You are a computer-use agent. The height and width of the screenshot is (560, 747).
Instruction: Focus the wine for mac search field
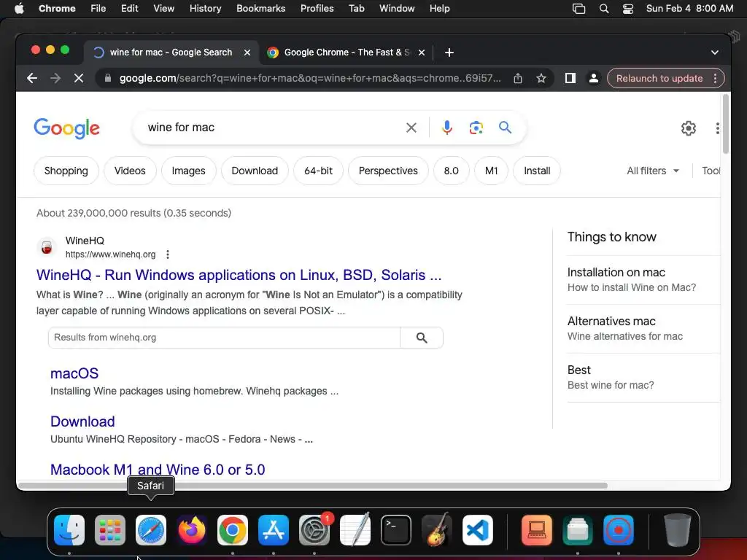click(x=273, y=128)
